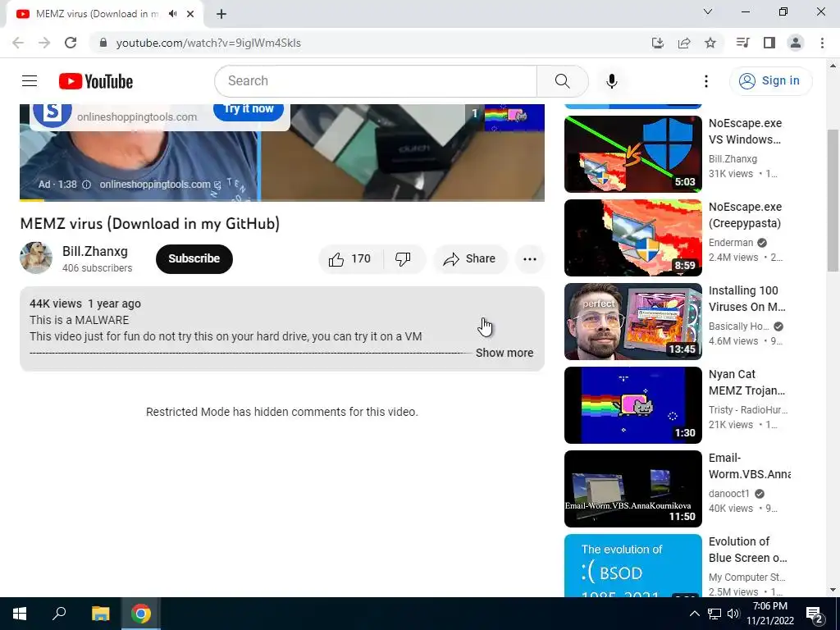Open network icon in system tray

pos(714,614)
